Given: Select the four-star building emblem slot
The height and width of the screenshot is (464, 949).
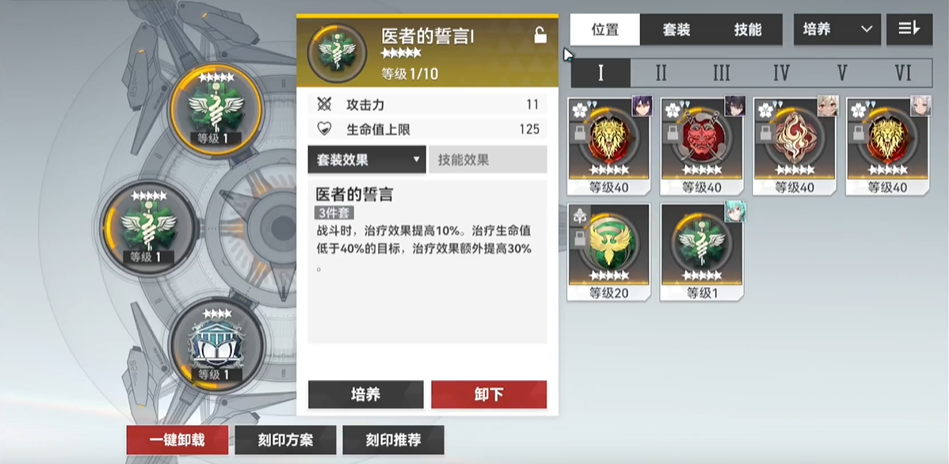Looking at the screenshot, I should pos(216,346).
